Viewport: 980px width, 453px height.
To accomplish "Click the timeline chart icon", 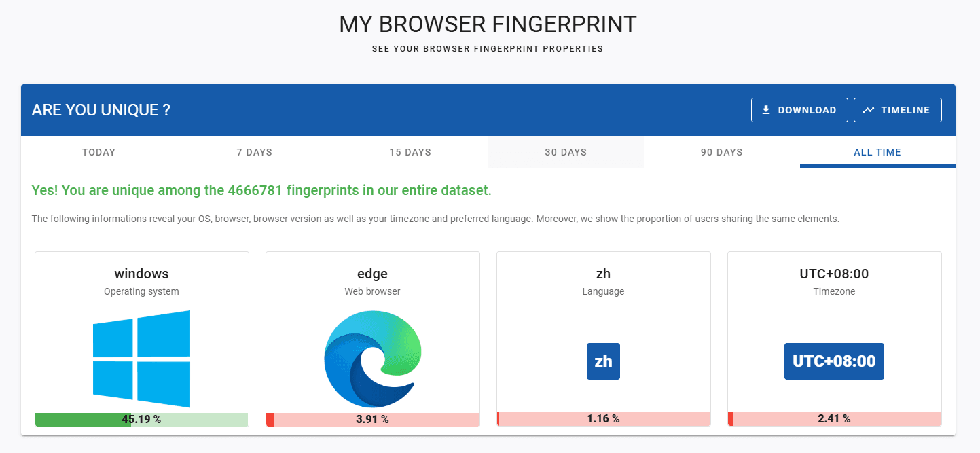I will point(869,110).
